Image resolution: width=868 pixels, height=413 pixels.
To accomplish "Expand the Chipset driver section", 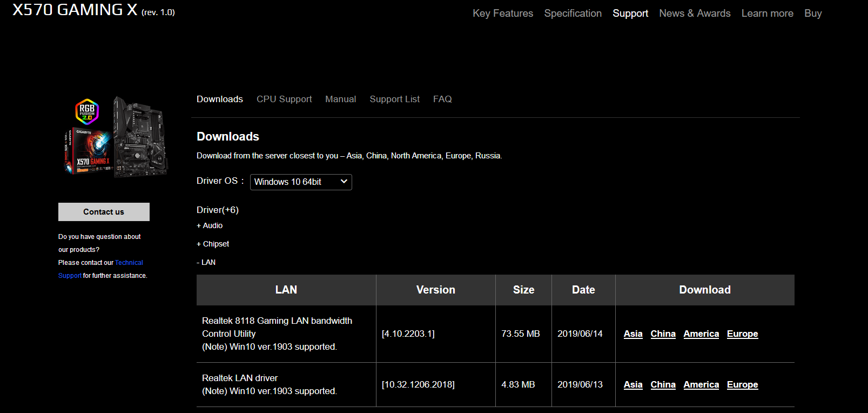I will (x=213, y=244).
